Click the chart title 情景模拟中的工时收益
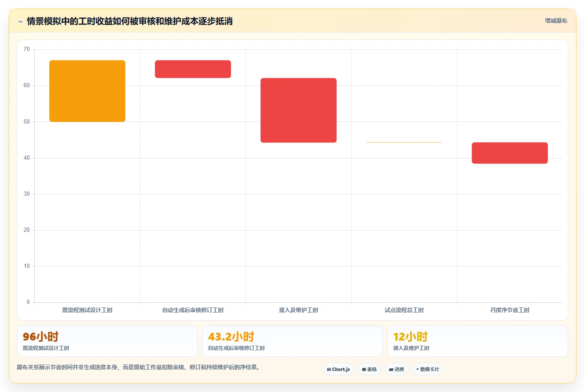The height and width of the screenshot is (392, 585). tap(70, 21)
